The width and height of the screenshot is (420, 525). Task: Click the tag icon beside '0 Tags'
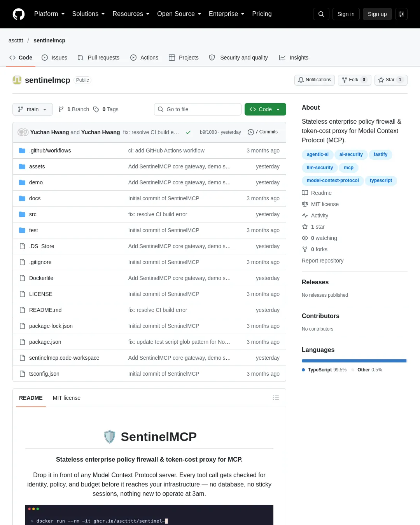96,109
